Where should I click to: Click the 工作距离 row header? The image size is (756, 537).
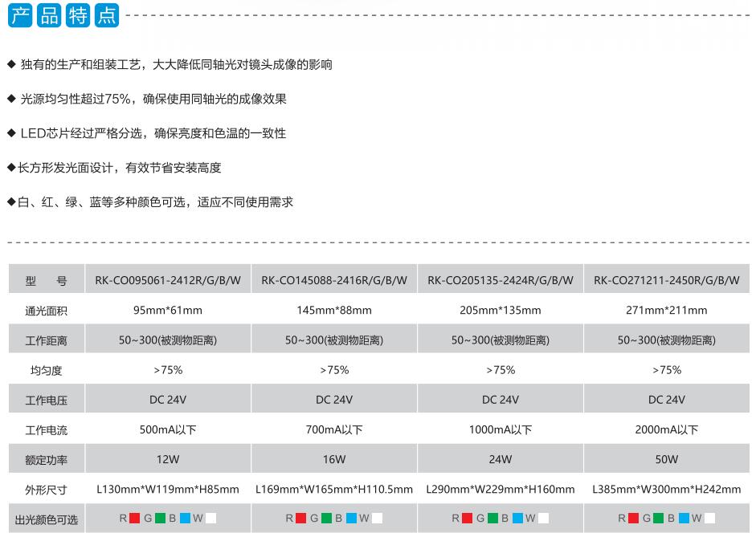[x=47, y=340]
